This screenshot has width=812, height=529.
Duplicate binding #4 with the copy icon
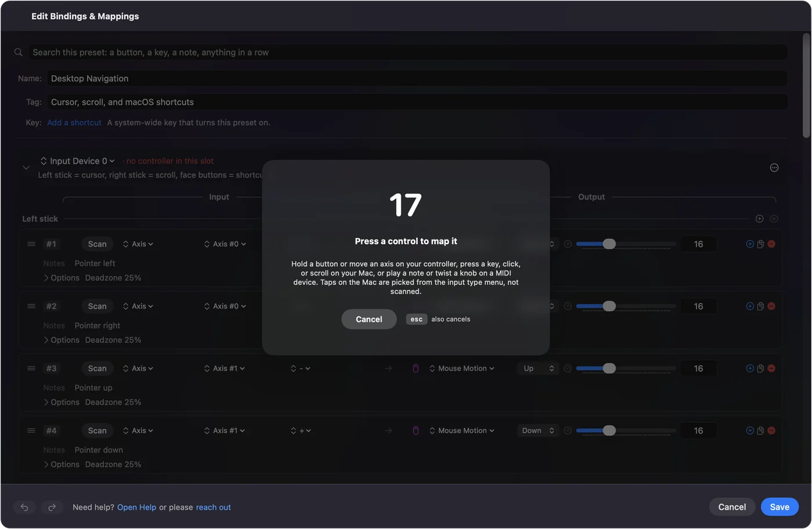(760, 430)
